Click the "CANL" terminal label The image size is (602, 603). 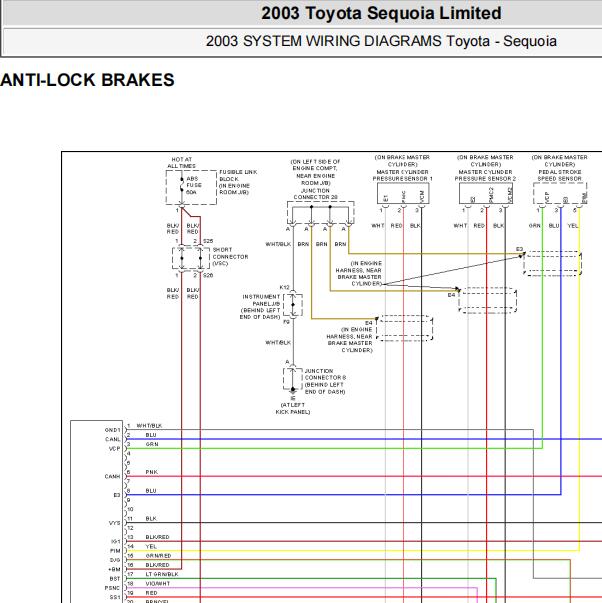tap(113, 439)
